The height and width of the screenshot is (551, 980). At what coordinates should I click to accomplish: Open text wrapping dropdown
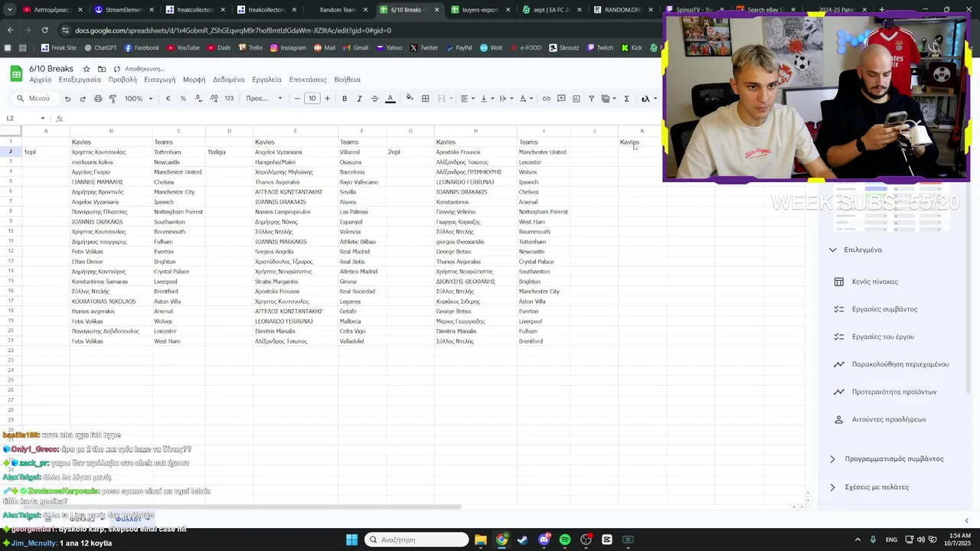click(x=505, y=99)
